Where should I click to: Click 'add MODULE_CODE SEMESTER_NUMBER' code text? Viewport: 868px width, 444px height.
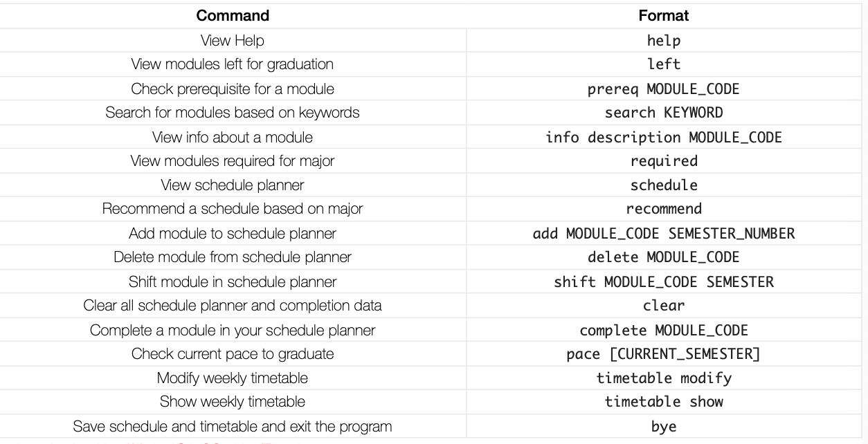click(x=664, y=234)
